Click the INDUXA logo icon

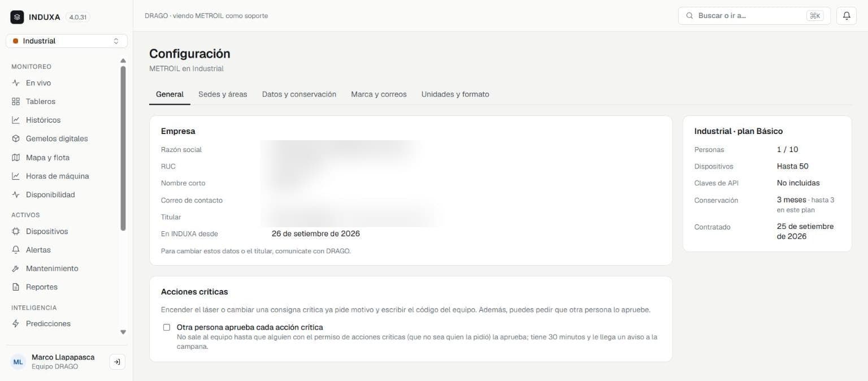pos(18,17)
